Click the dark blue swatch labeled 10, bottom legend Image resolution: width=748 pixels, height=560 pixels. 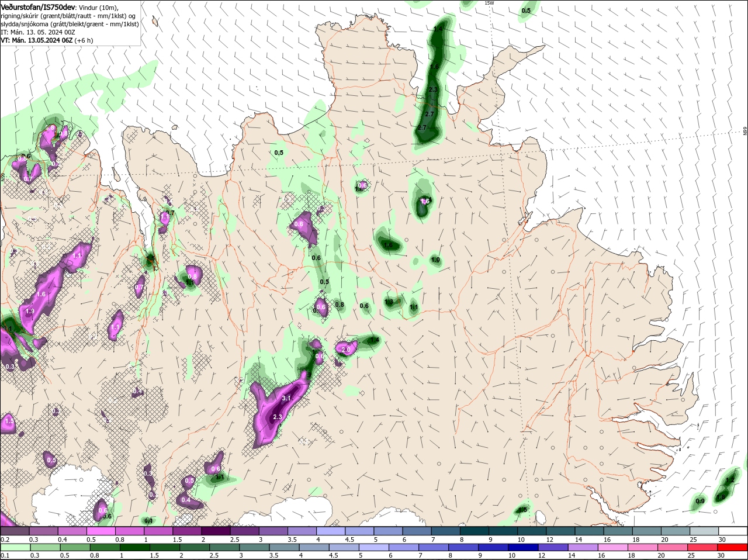[523, 548]
